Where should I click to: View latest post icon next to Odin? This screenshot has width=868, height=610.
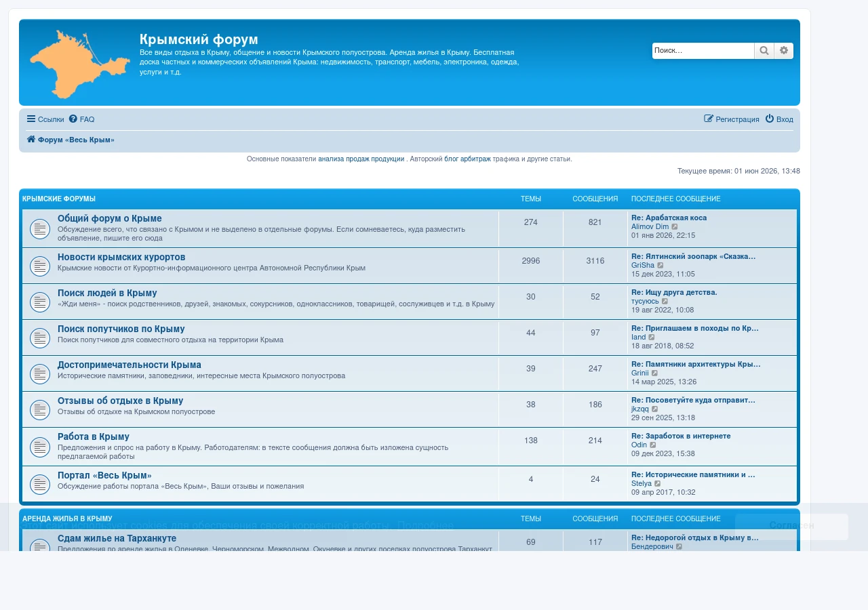[x=653, y=445]
